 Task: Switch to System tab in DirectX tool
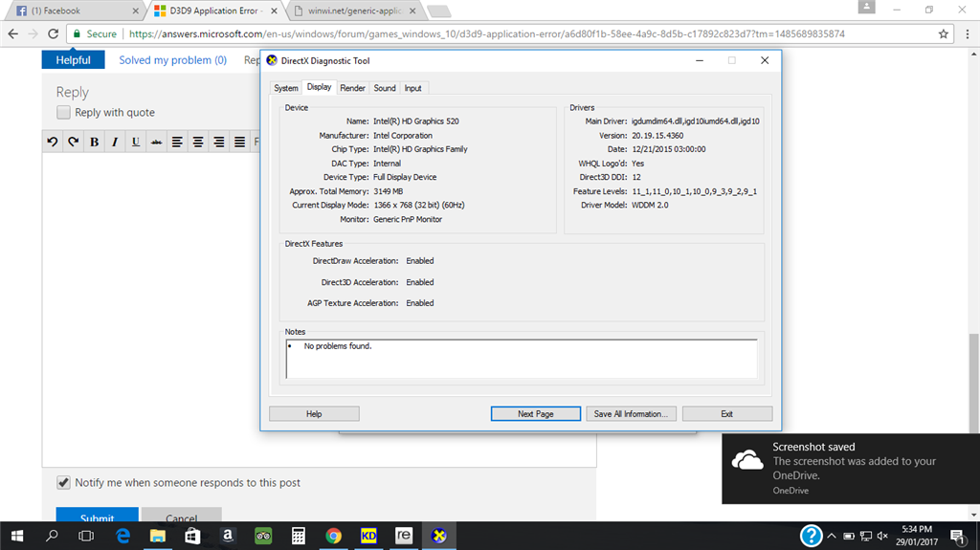(285, 88)
